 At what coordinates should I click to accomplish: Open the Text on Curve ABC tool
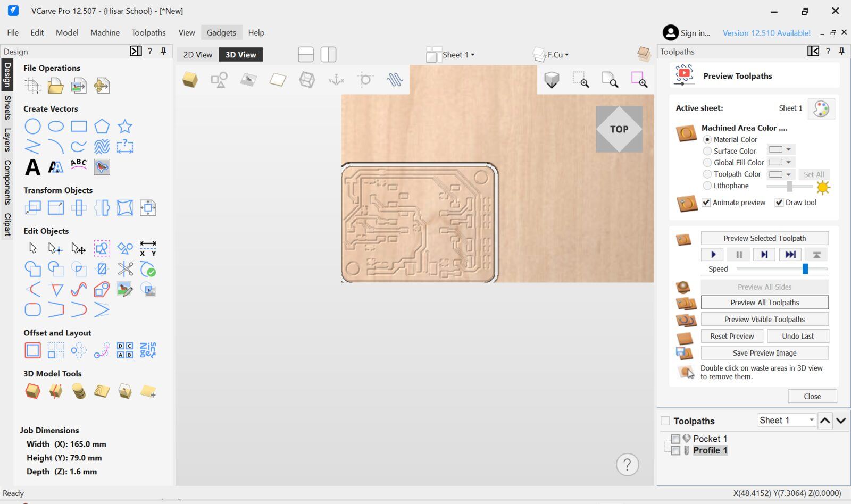tap(79, 165)
